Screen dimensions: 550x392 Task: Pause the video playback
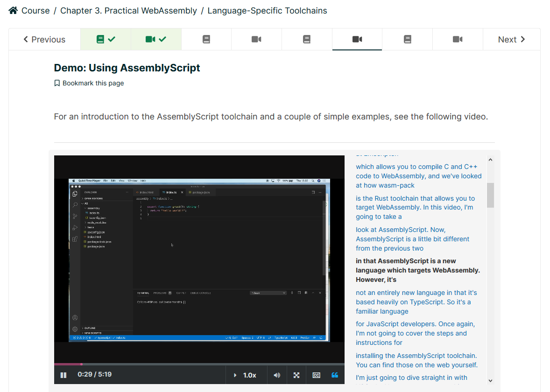[63, 375]
